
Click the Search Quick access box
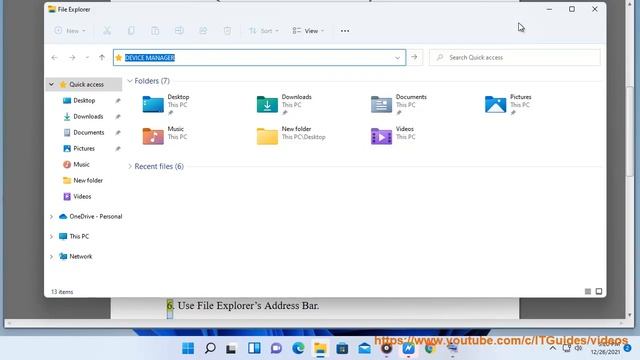click(515, 58)
